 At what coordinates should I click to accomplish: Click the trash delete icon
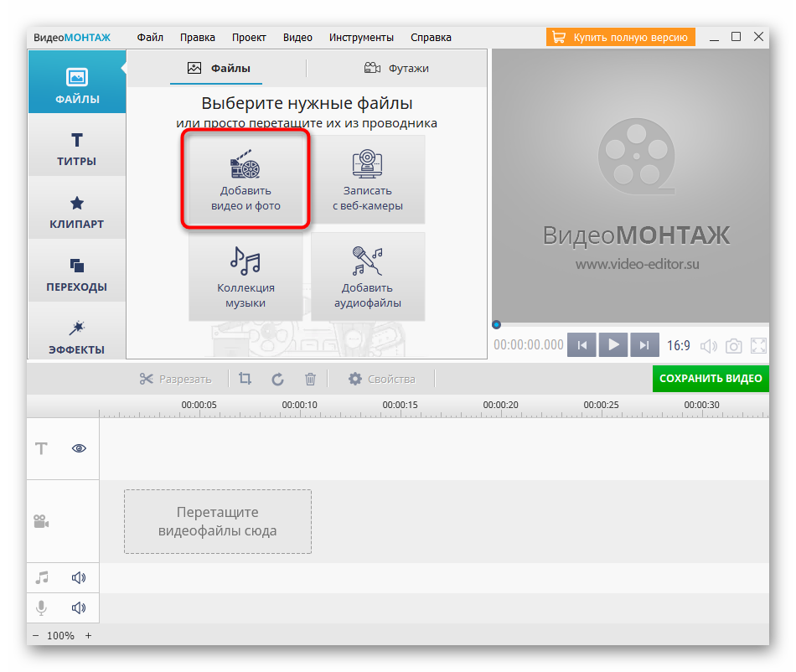coord(310,379)
